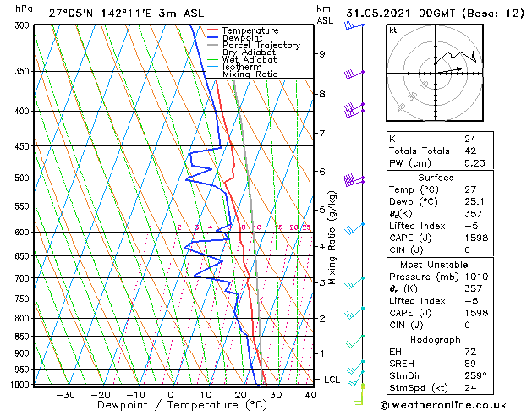The image size is (532, 411).
Task: Select the 800 hPa pressure label
Action: click(24, 319)
